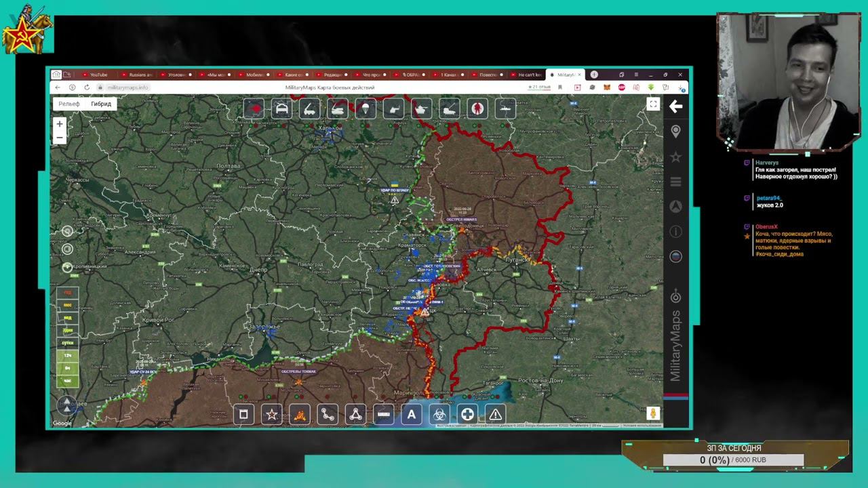This screenshot has width=868, height=488.
Task: Select the rocket launcher unit icon
Action: pyautogui.click(x=310, y=108)
